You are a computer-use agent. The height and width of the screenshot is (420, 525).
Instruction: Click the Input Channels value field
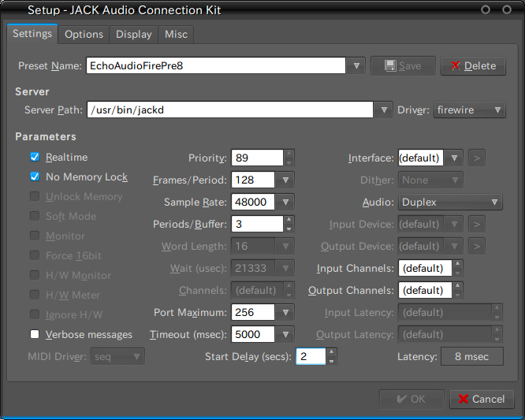425,268
